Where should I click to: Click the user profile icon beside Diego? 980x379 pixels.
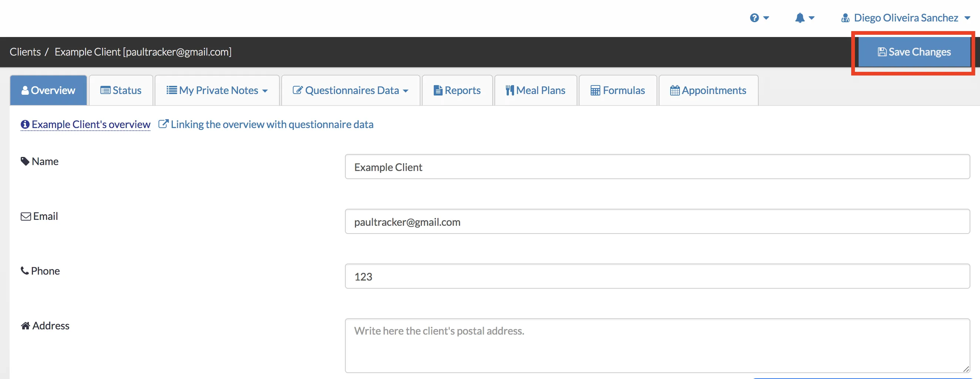coord(845,18)
